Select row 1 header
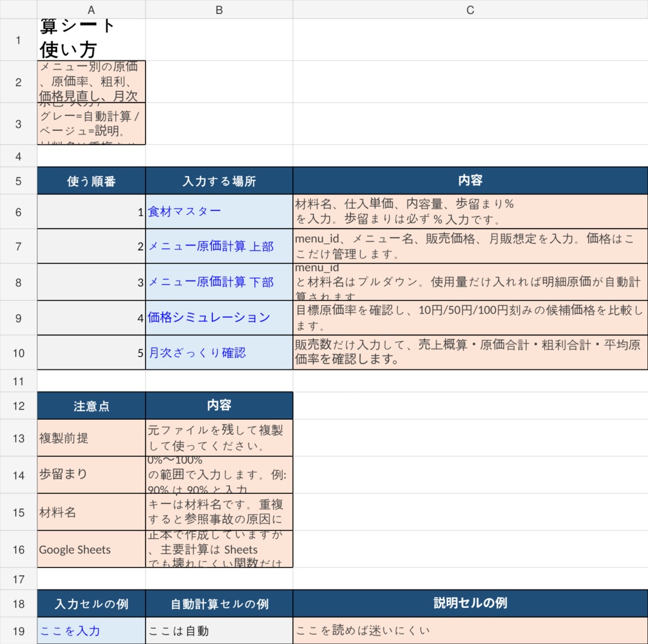The image size is (648, 644). (x=18, y=40)
